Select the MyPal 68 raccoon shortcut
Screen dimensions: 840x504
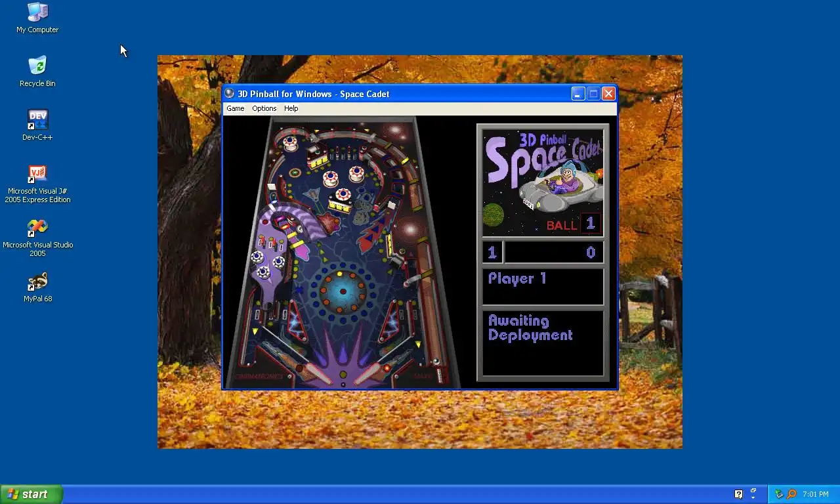click(37, 287)
